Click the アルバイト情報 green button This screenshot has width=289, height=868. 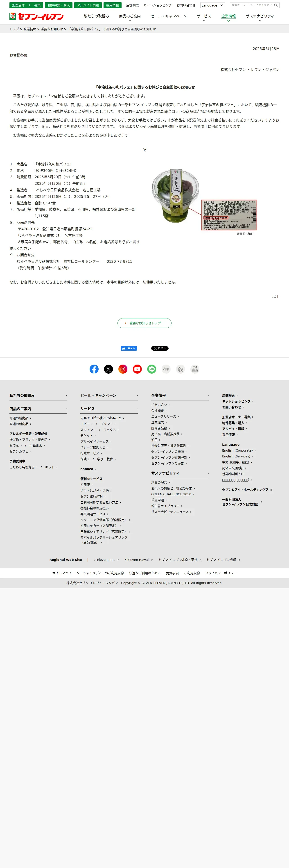(x=88, y=5)
